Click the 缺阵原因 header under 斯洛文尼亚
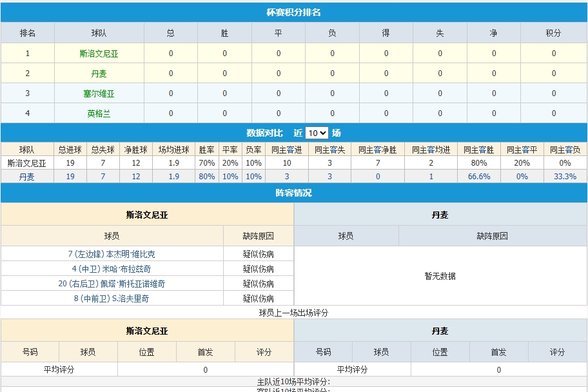Screen dimensions: 588x392 click(x=258, y=236)
